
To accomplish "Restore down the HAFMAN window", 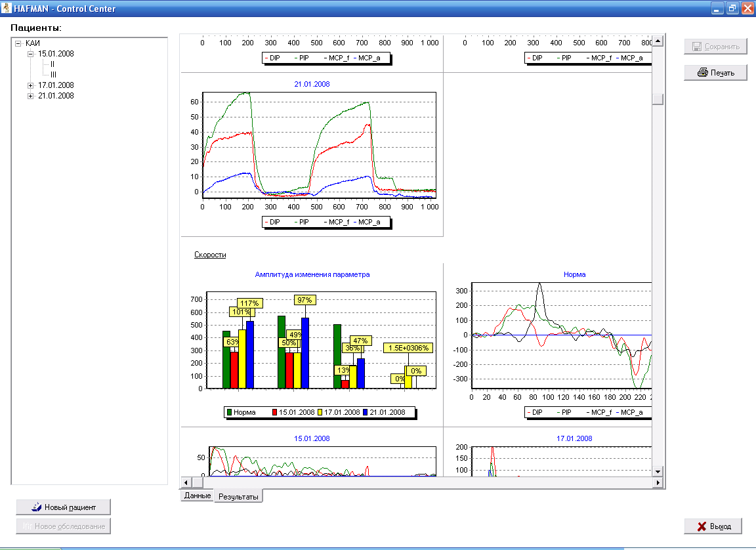I will coord(732,8).
